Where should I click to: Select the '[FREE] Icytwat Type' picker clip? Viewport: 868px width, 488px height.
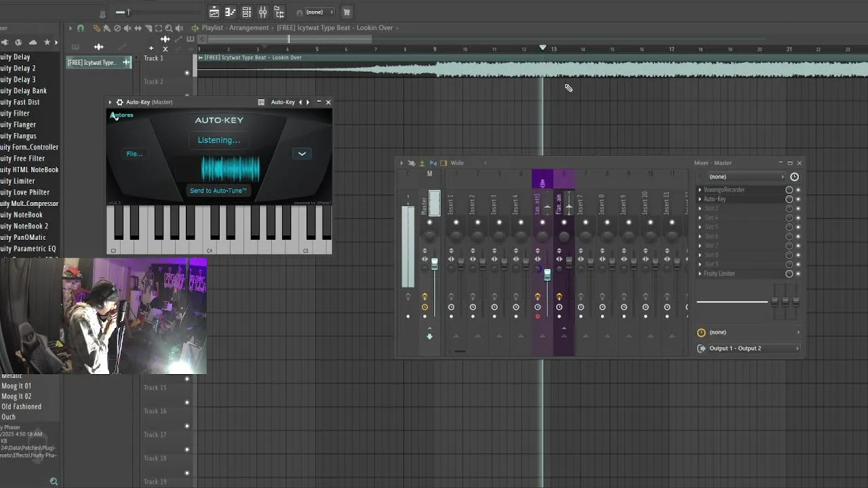point(99,62)
